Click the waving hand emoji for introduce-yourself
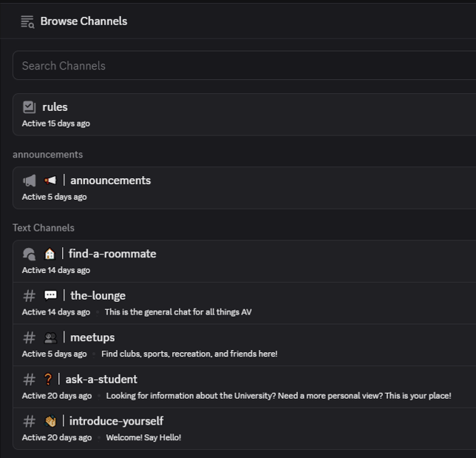The image size is (476, 458). 50,421
